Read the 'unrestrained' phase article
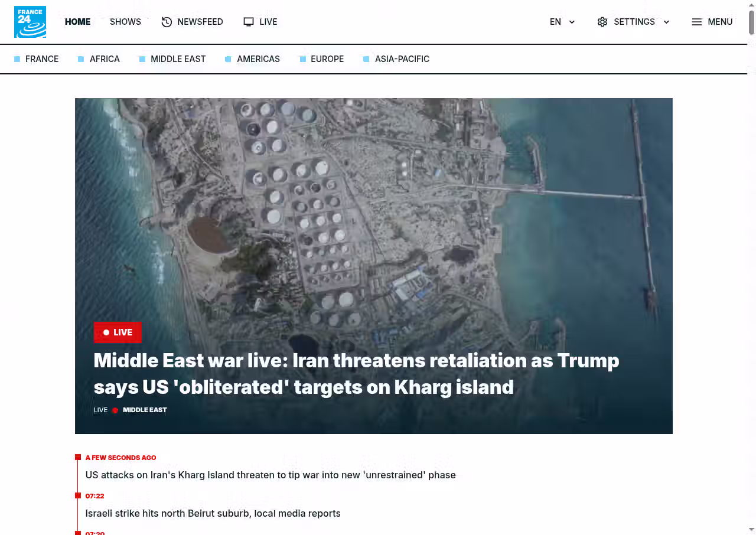Screen dimensions: 756x535 tap(271, 475)
